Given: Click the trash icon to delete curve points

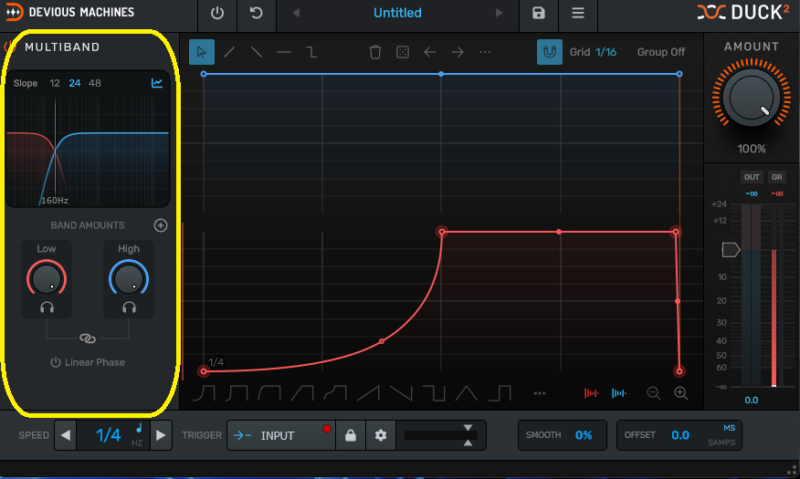Looking at the screenshot, I should click(375, 52).
